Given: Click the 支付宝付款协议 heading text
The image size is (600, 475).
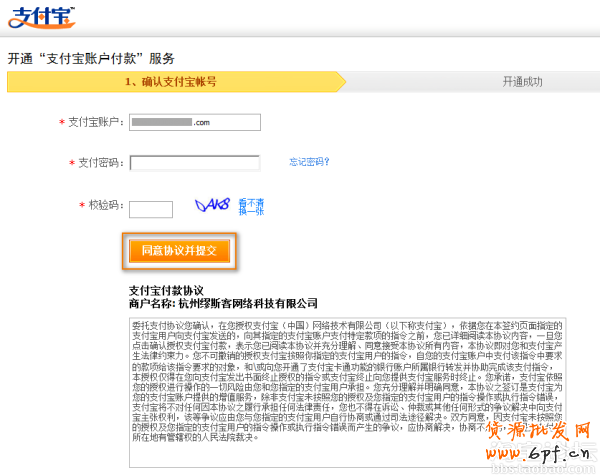Looking at the screenshot, I should coord(166,291).
